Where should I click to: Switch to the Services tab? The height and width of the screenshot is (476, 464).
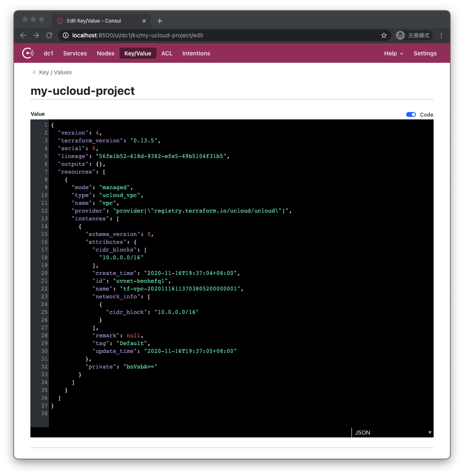click(75, 53)
